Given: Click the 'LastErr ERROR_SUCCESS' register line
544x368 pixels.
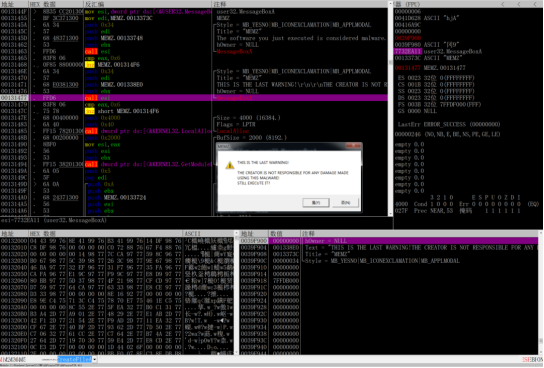Looking at the screenshot, I should [449, 125].
